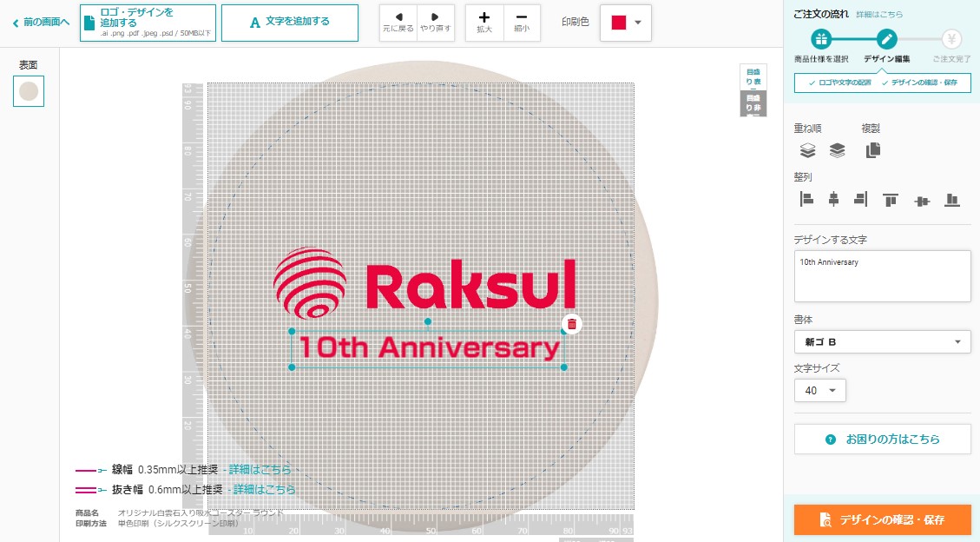The height and width of the screenshot is (542, 980).
Task: Align selection to horizontal center
Action: pyautogui.click(x=833, y=200)
